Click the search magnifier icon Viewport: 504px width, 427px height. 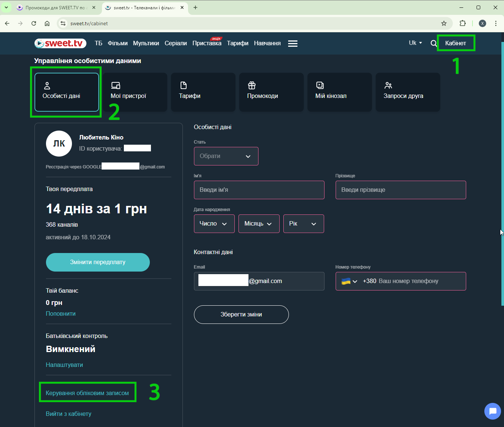tap(434, 43)
